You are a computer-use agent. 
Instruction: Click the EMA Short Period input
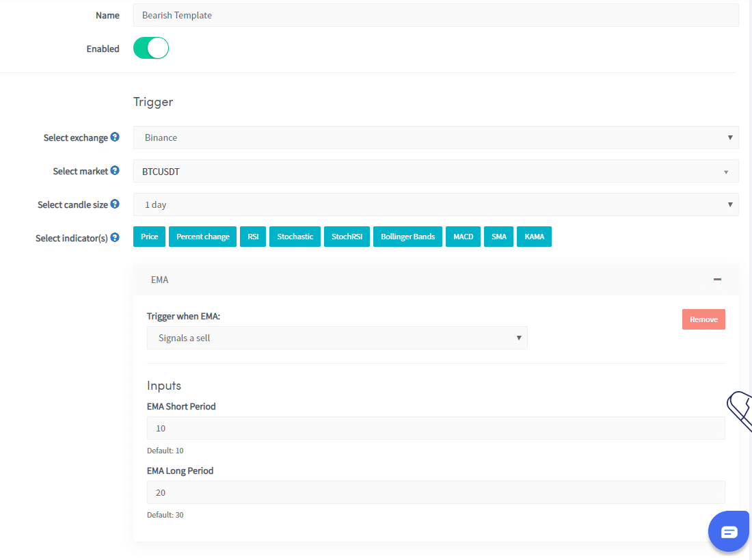tap(435, 428)
